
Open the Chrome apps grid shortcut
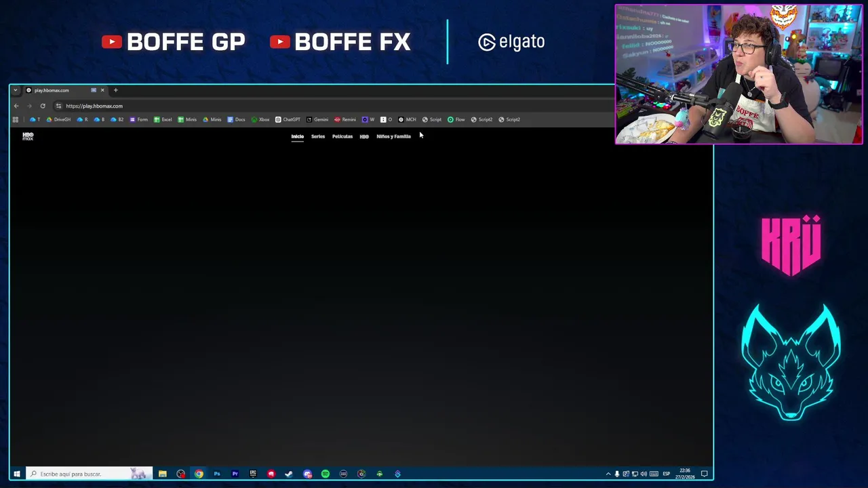click(15, 119)
